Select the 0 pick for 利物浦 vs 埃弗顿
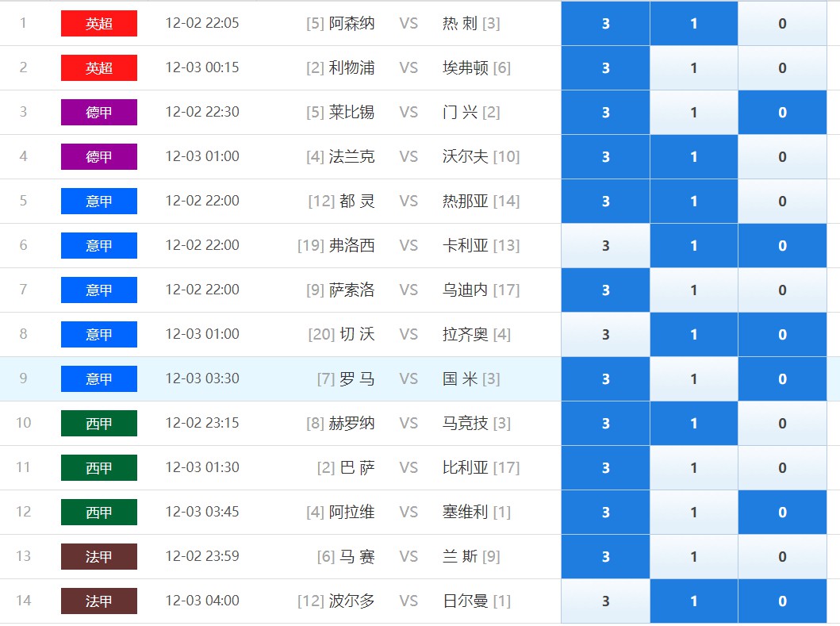Screen dimensions: 840x626 tap(782, 67)
